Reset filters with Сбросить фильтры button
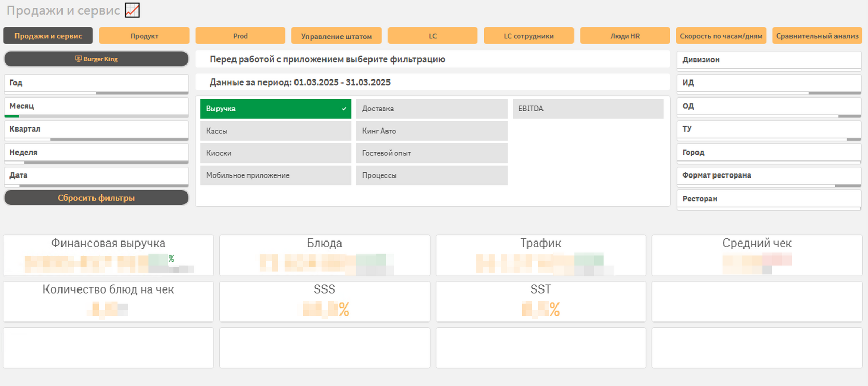The width and height of the screenshot is (868, 386). (x=96, y=198)
